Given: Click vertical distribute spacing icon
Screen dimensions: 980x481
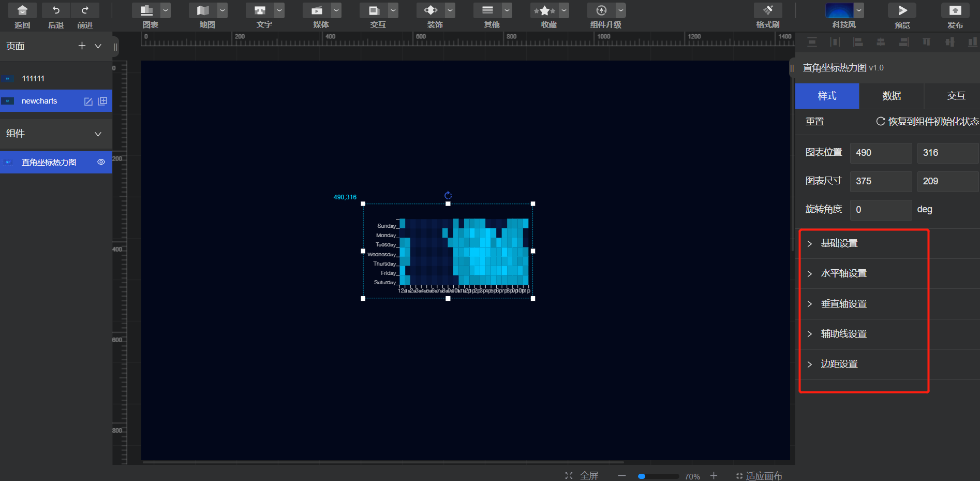Looking at the screenshot, I should (812, 42).
